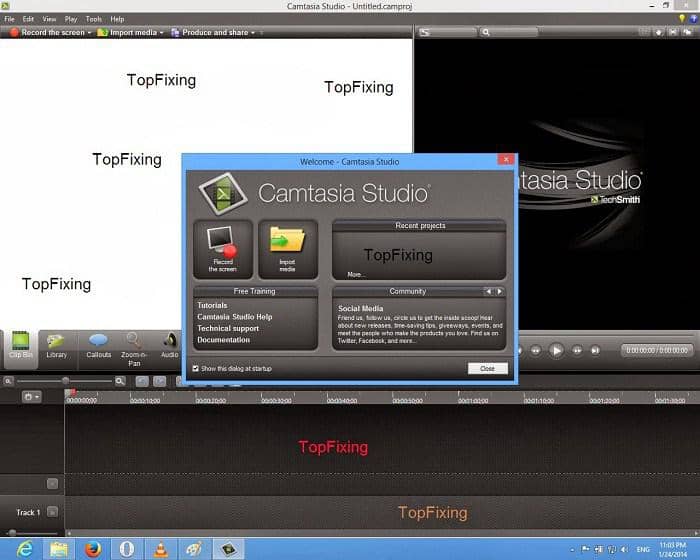This screenshot has height=560, width=700.
Task: Open the Tutorials link under Free Training
Action: pyautogui.click(x=212, y=305)
